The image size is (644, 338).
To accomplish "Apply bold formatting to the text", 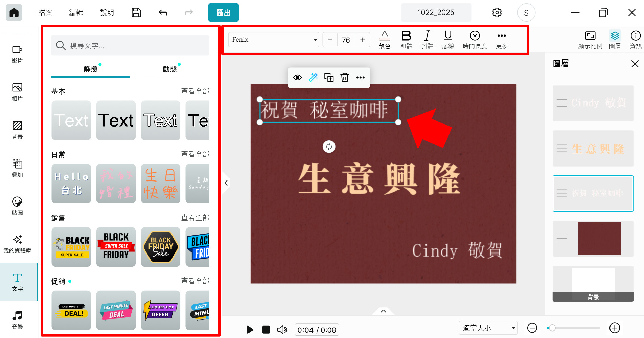I will 406,39.
